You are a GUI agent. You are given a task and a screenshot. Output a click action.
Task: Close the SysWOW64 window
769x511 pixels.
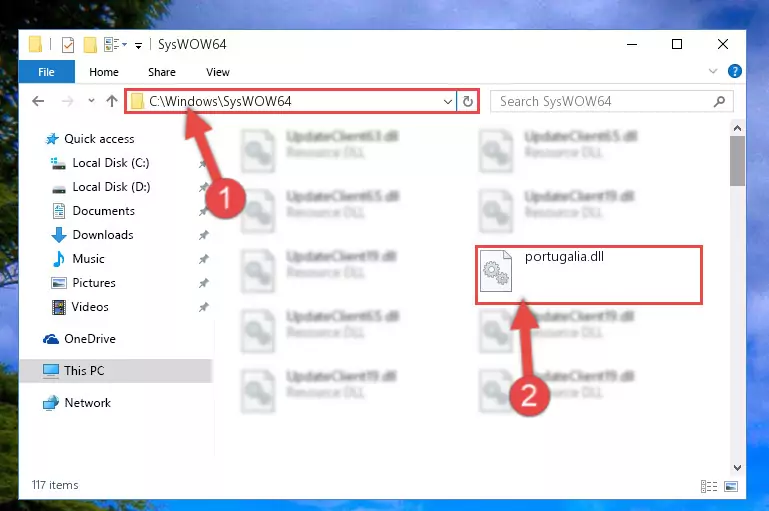[x=722, y=45]
